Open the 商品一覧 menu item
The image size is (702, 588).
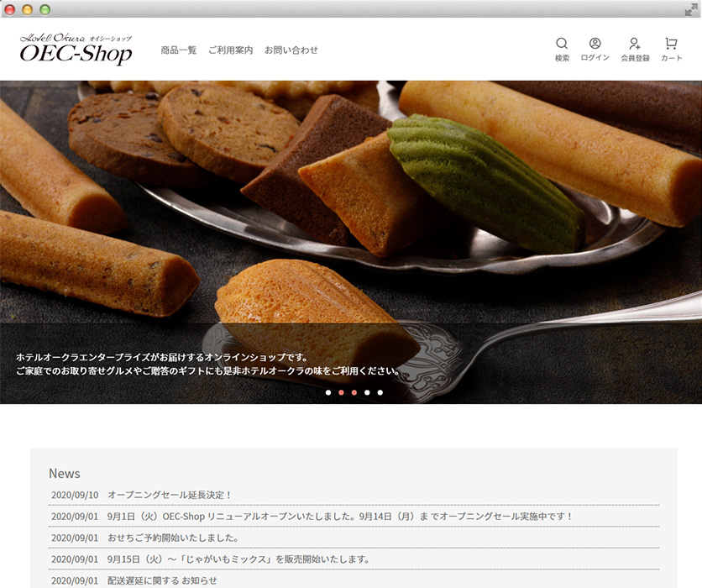tap(179, 50)
